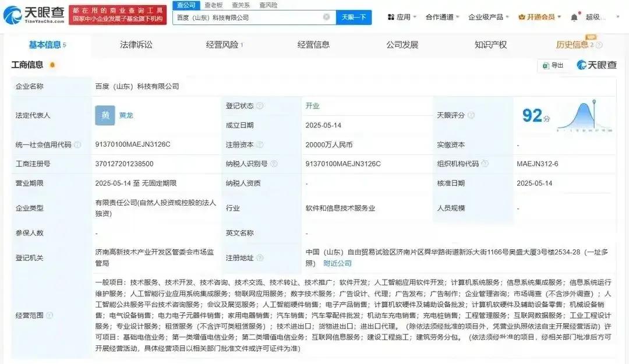The image size is (629, 364).
Task: Switch to the 查关系 search tab
Action: 241,5
